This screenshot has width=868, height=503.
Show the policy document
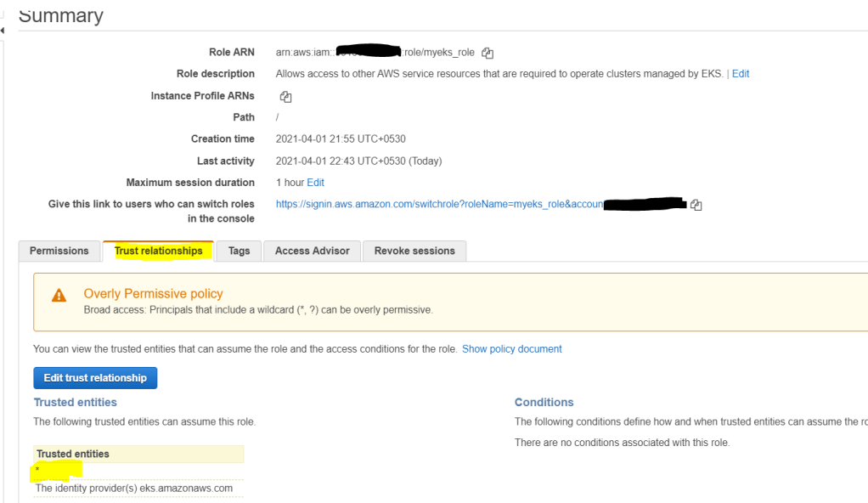point(511,349)
